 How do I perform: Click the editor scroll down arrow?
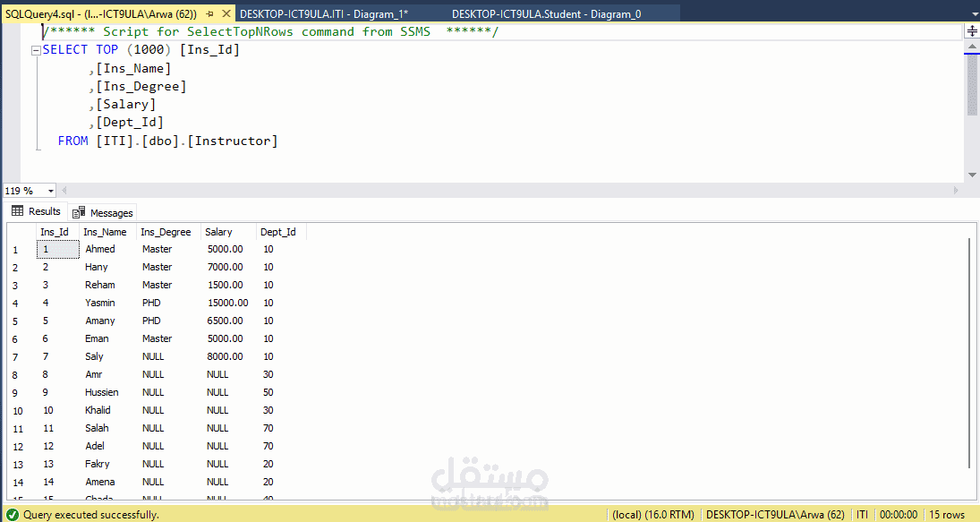point(972,175)
